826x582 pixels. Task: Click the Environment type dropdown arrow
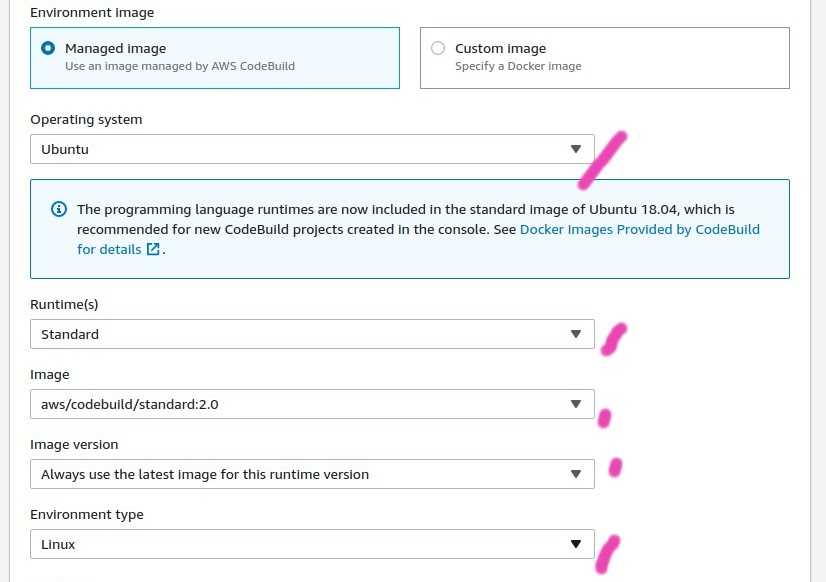coord(576,544)
